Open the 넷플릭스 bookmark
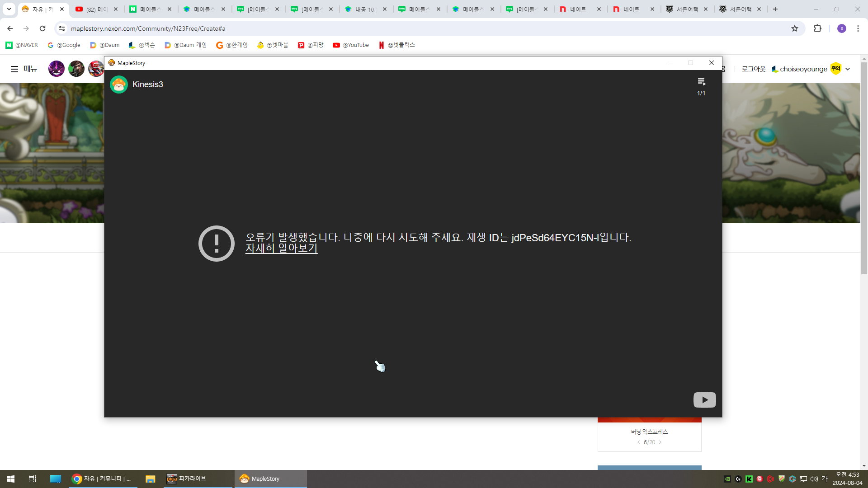Screen dimensions: 868x488 coord(397,45)
